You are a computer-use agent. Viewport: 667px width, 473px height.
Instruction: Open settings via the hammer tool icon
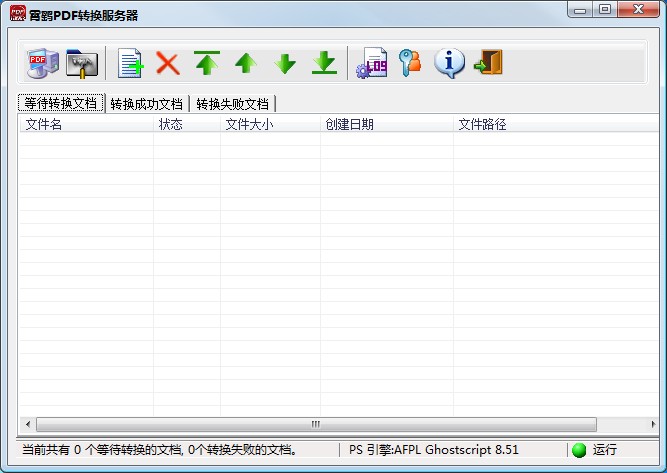point(82,64)
